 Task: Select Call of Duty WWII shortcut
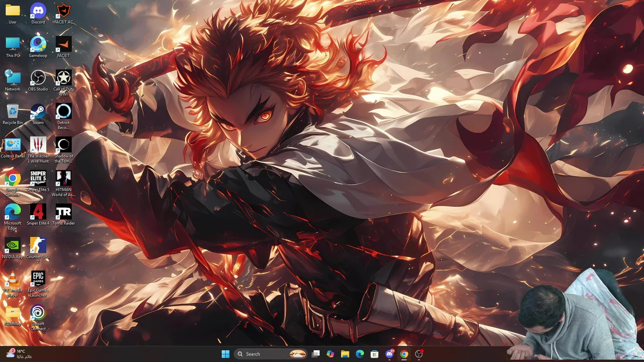(x=63, y=83)
